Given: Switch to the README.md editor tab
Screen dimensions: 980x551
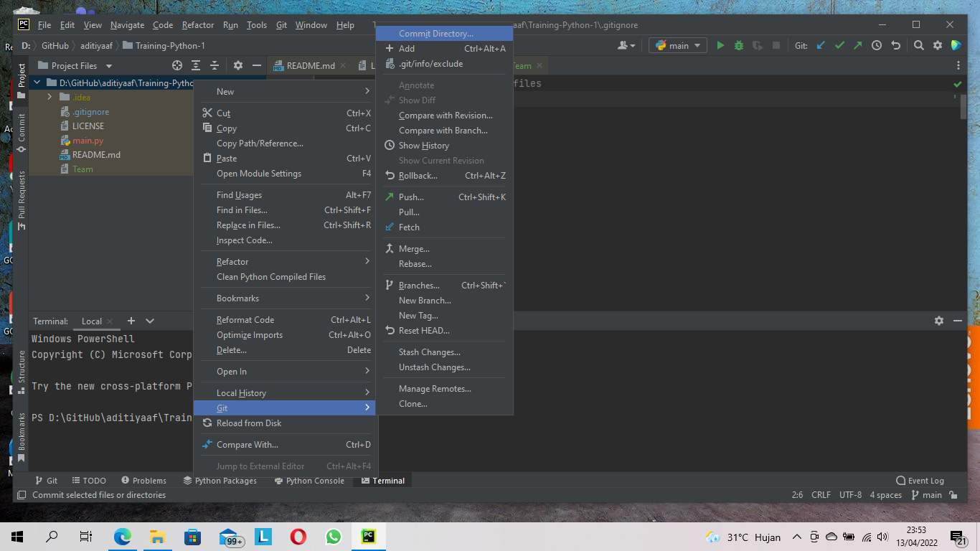Looking at the screenshot, I should point(311,65).
